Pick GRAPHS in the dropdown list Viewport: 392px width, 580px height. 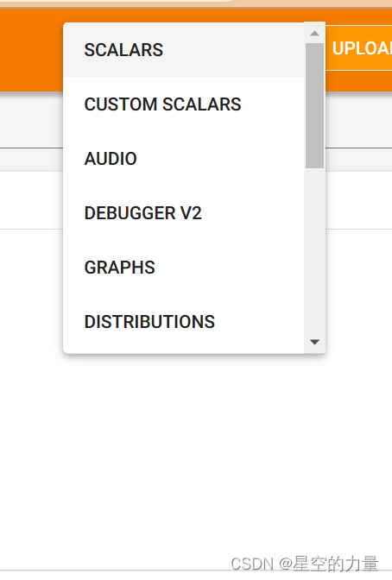(184, 267)
